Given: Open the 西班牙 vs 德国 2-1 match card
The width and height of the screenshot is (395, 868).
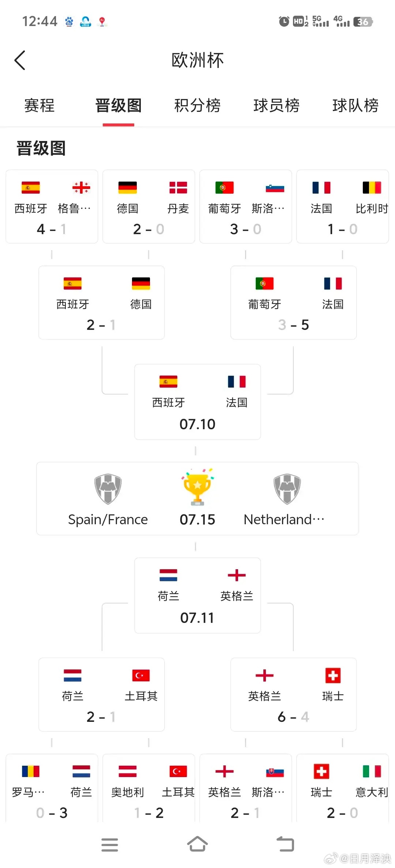Looking at the screenshot, I should click(x=102, y=302).
